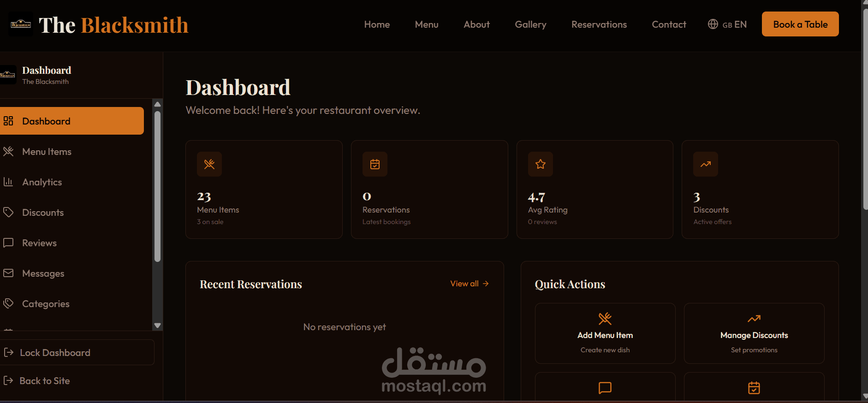The height and width of the screenshot is (403, 868).
Task: Select Messages in the sidebar
Action: coord(72,273)
